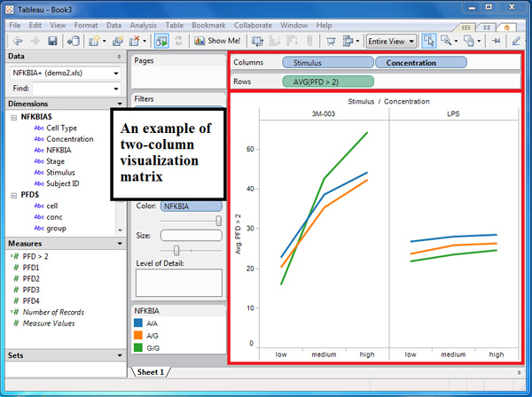This screenshot has height=397, width=532.
Task: Click the green run auto-updates icon
Action: (x=162, y=42)
